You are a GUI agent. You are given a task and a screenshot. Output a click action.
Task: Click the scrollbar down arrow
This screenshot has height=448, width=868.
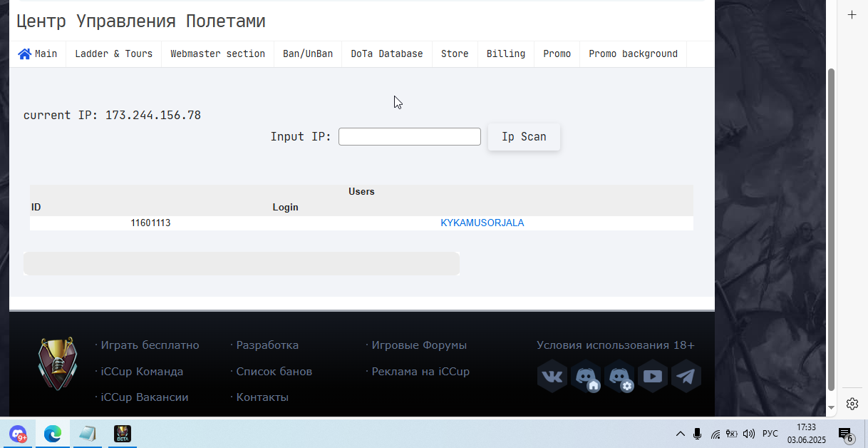(x=831, y=407)
